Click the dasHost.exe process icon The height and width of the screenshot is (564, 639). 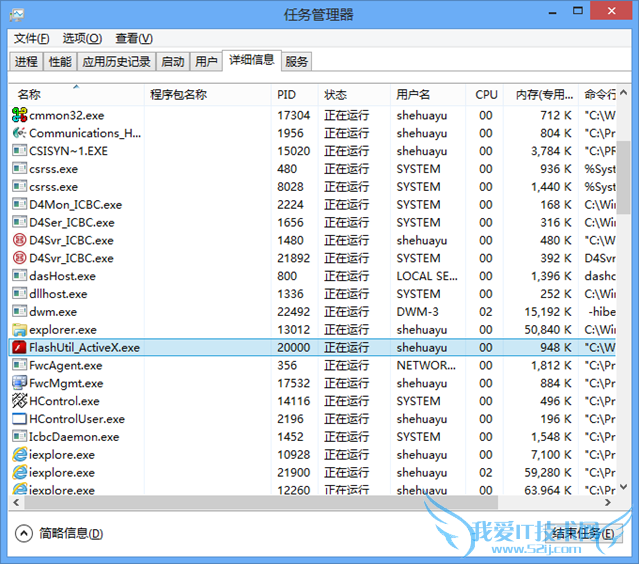pyautogui.click(x=19, y=276)
